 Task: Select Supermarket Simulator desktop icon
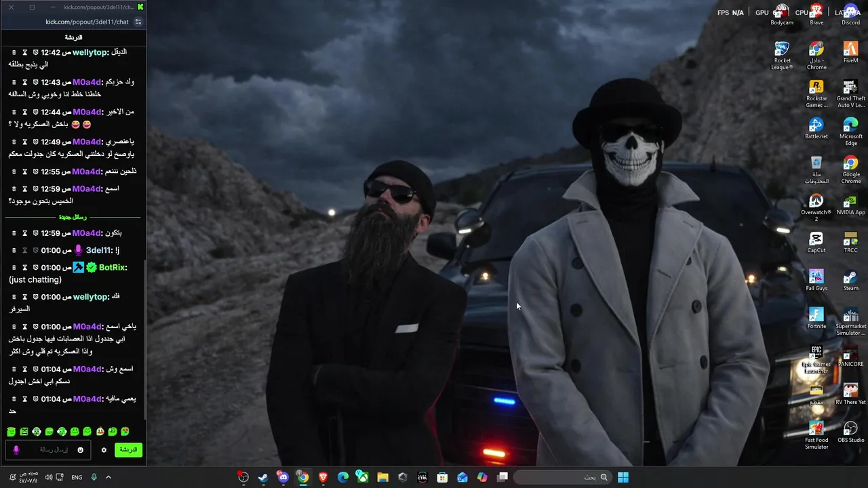point(850,321)
